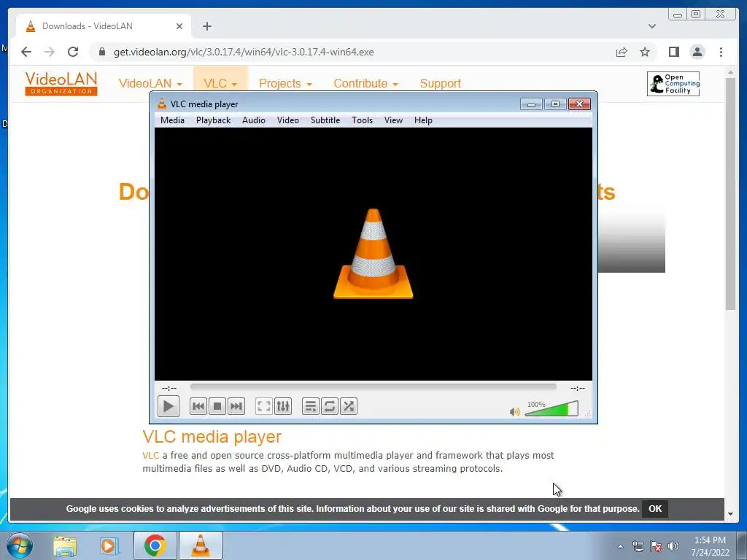Image resolution: width=747 pixels, height=560 pixels.
Task: Close the Downloads - VideoLAN tab
Action: 179,26
